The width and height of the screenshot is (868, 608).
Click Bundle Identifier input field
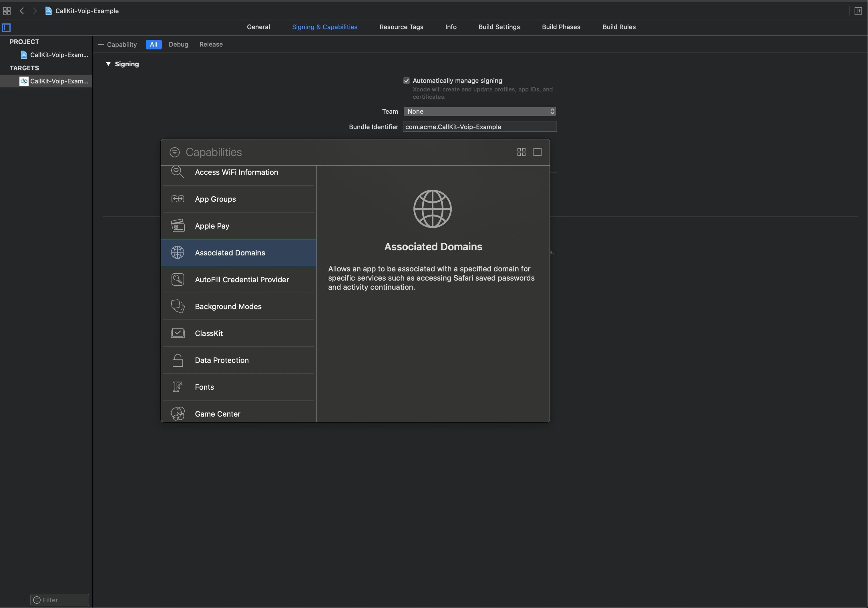pyautogui.click(x=479, y=125)
